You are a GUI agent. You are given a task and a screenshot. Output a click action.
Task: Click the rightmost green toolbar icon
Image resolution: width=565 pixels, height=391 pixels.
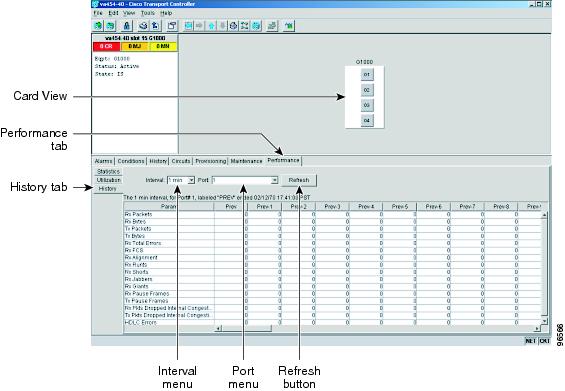289,26
